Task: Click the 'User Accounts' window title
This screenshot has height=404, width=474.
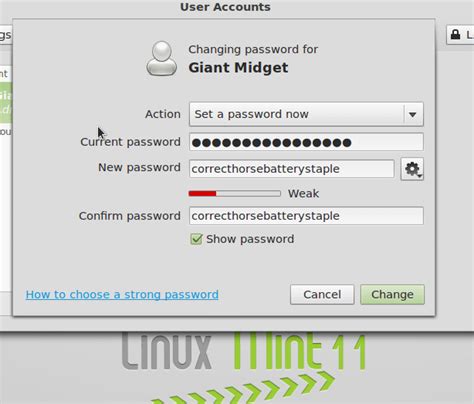Action: pyautogui.click(x=225, y=7)
